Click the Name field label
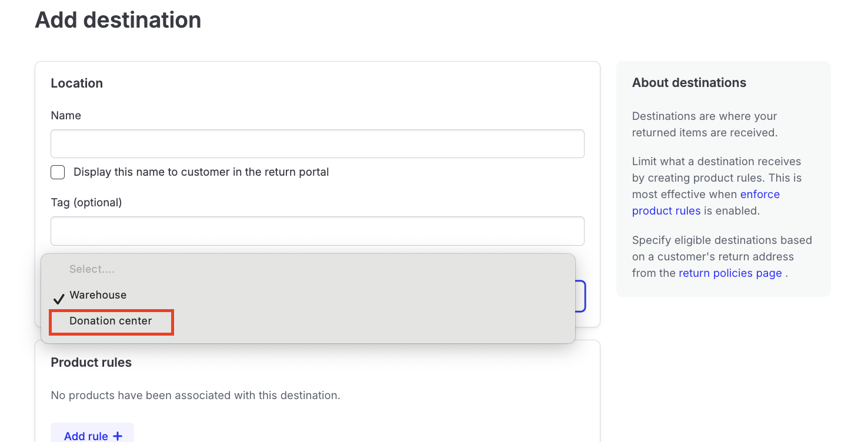Image resolution: width=868 pixels, height=442 pixels. tap(66, 116)
